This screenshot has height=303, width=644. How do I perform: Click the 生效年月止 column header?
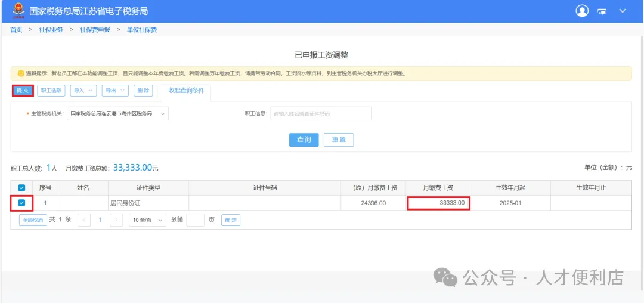[x=592, y=188]
